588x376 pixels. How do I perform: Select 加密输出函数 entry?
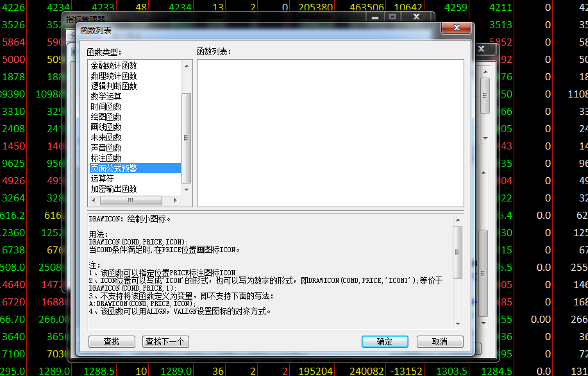point(113,189)
